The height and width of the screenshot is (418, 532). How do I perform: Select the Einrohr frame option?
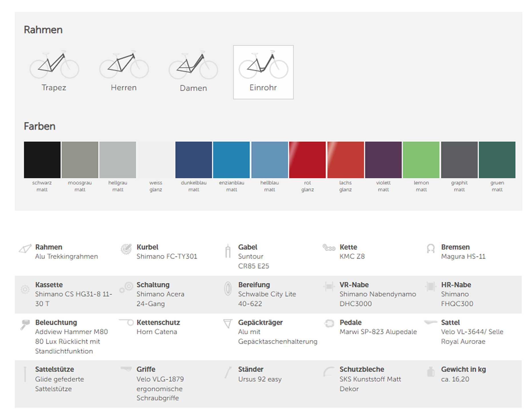click(x=263, y=72)
